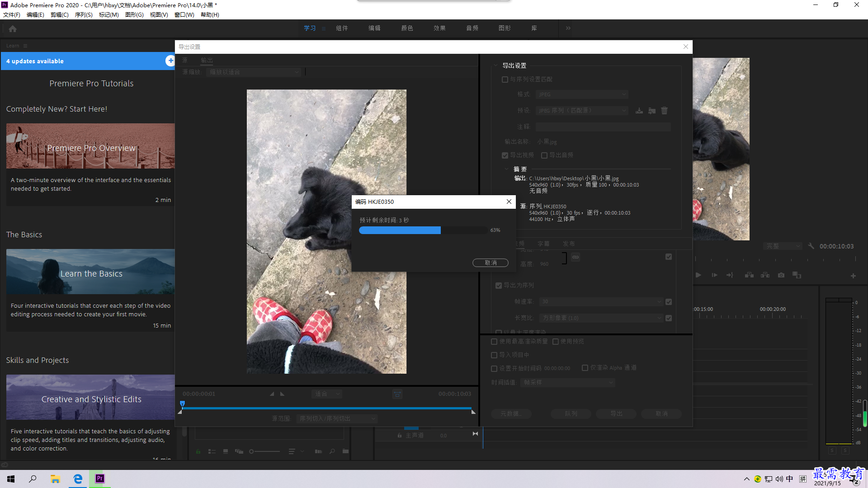Viewport: 868px width, 488px height.
Task: Open the Learn panel menu icon
Action: 25,46
